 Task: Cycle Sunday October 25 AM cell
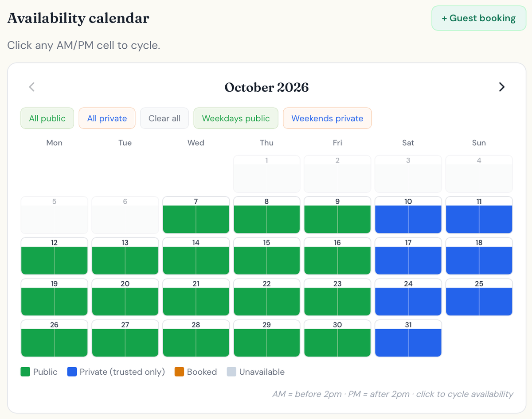[x=463, y=302]
